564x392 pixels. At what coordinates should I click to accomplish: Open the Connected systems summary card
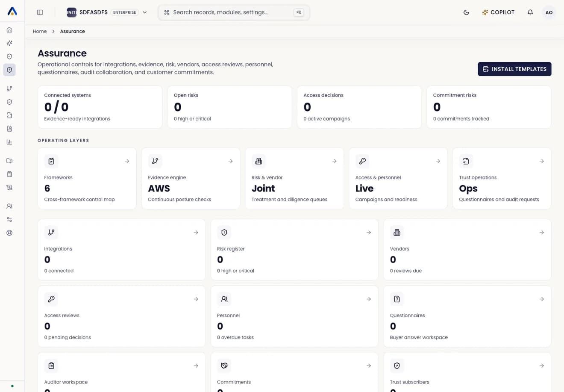tap(100, 107)
